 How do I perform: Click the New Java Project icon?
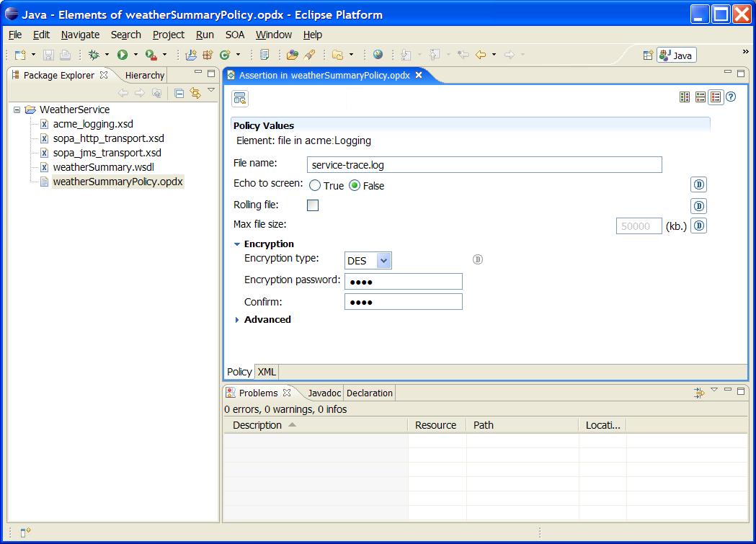point(192,55)
